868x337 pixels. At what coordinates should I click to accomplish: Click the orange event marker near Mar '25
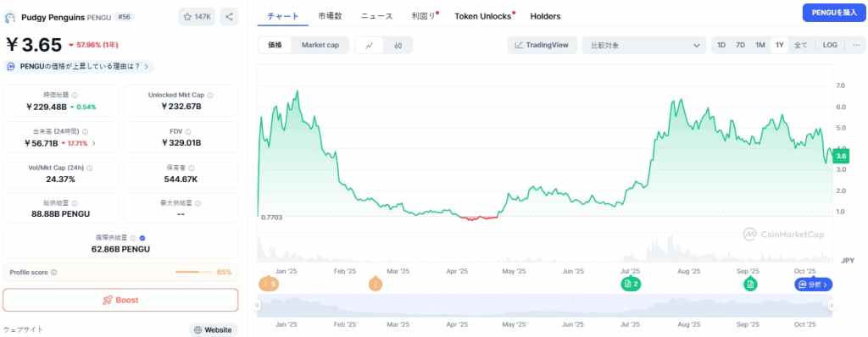pyautogui.click(x=376, y=285)
